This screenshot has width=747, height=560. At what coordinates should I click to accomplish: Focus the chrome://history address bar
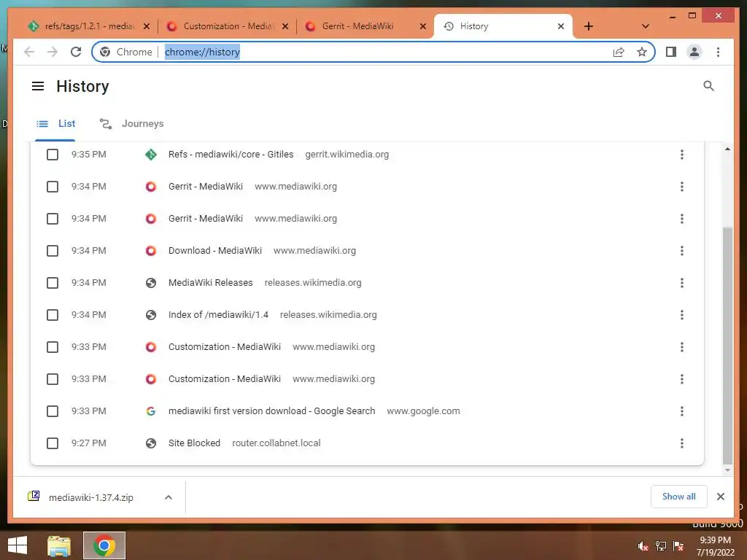(x=374, y=52)
